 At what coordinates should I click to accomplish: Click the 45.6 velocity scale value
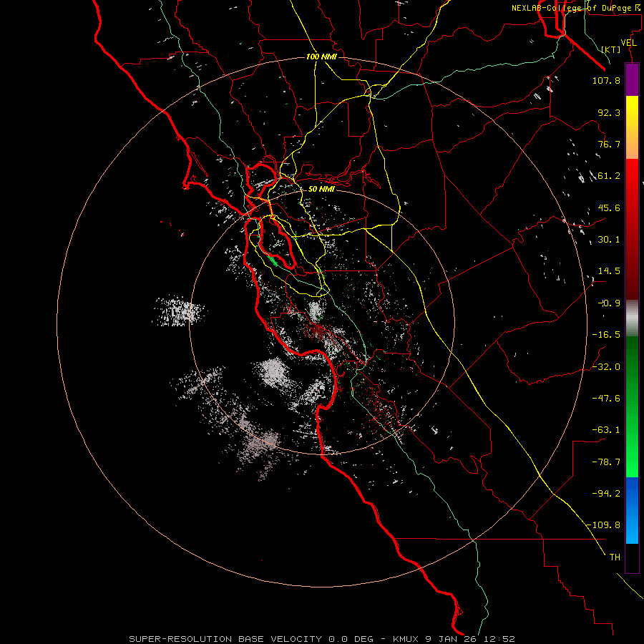tap(609, 208)
